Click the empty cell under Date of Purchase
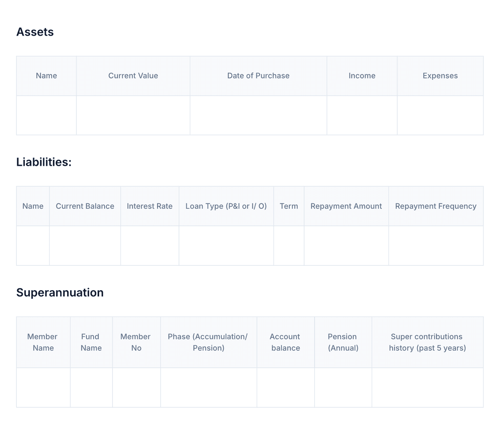 (258, 115)
